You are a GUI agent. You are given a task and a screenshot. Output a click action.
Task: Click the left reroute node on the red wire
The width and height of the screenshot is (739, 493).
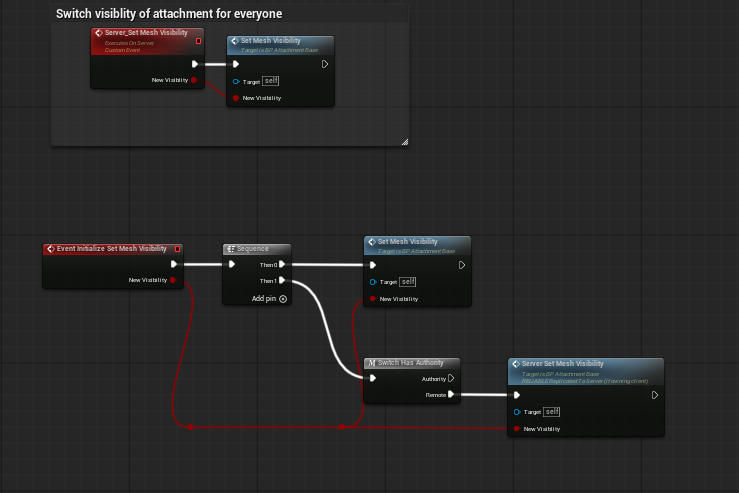(x=190, y=427)
